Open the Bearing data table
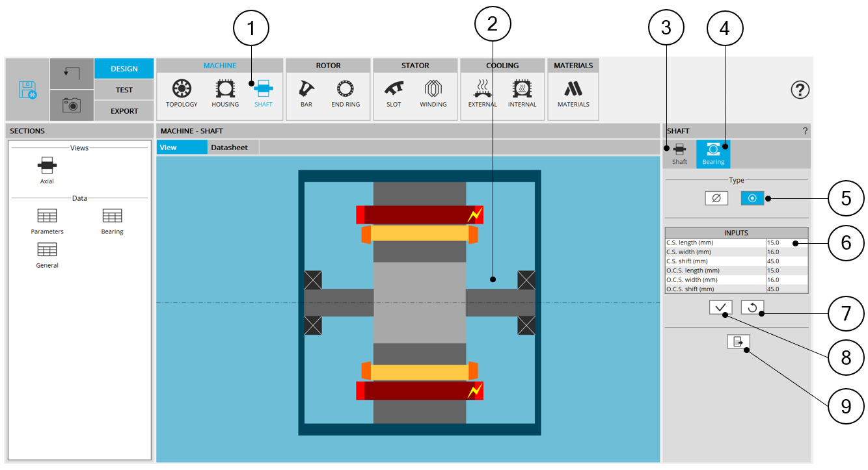 (x=112, y=221)
